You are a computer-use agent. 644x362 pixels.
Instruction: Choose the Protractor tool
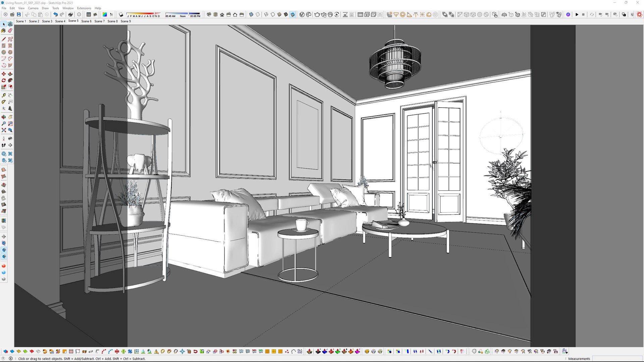4,102
